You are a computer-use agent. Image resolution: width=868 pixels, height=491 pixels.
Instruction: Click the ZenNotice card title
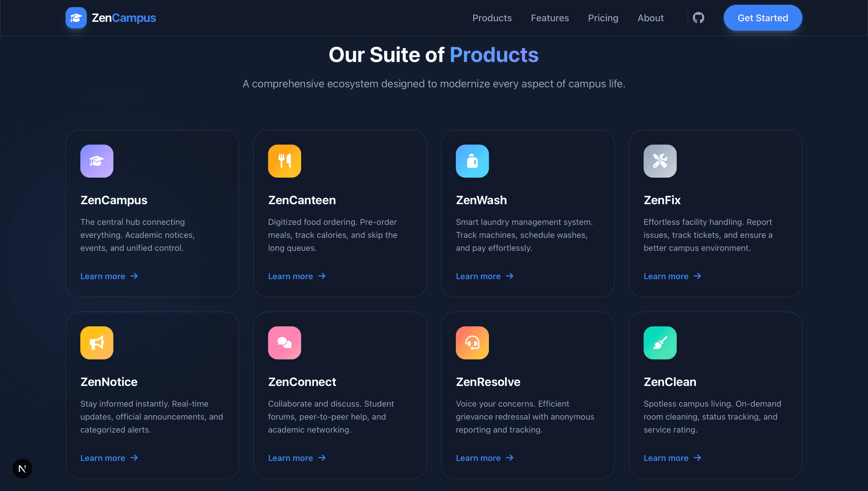pos(109,382)
